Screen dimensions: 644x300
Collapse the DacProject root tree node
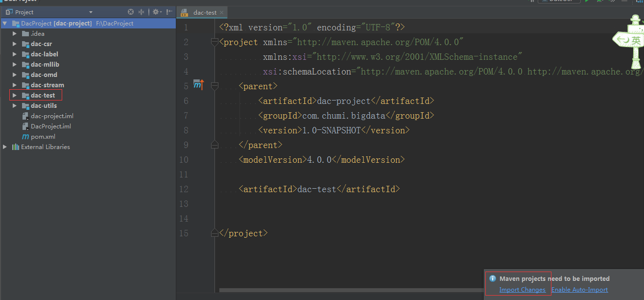coord(5,24)
